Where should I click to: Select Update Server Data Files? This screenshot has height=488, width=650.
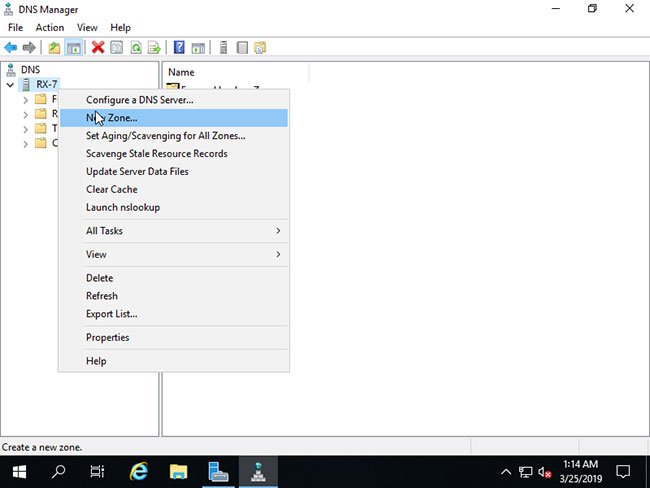(x=174, y=172)
